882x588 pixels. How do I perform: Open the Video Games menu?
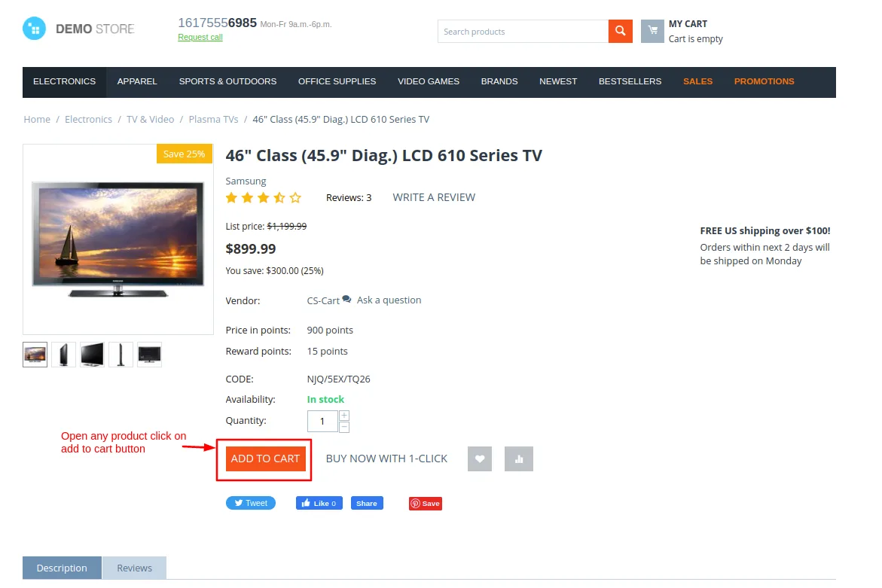click(428, 81)
